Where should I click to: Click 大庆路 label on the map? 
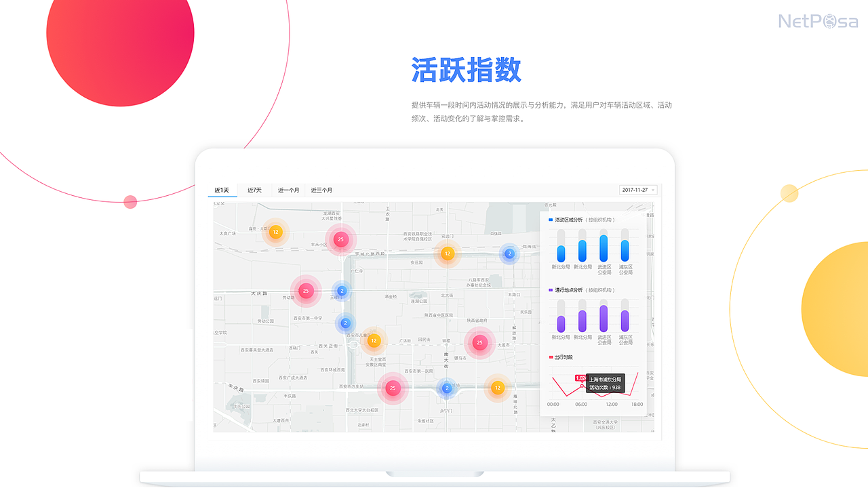[258, 293]
